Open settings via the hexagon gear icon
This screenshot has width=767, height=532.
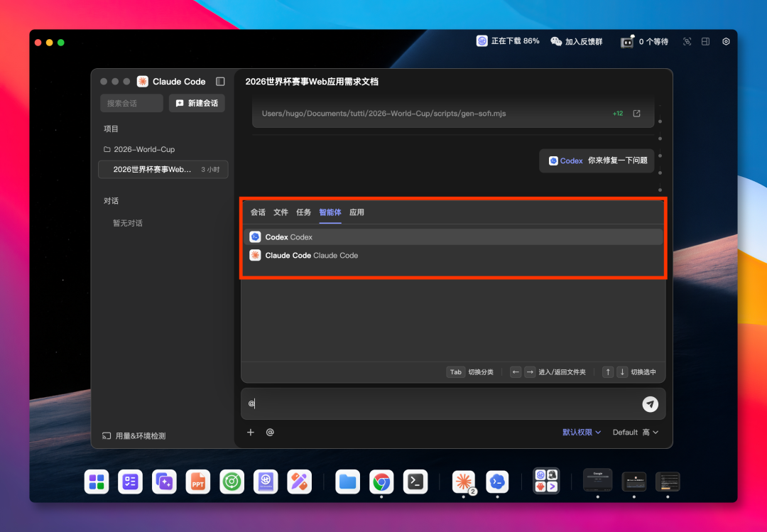[x=726, y=42]
